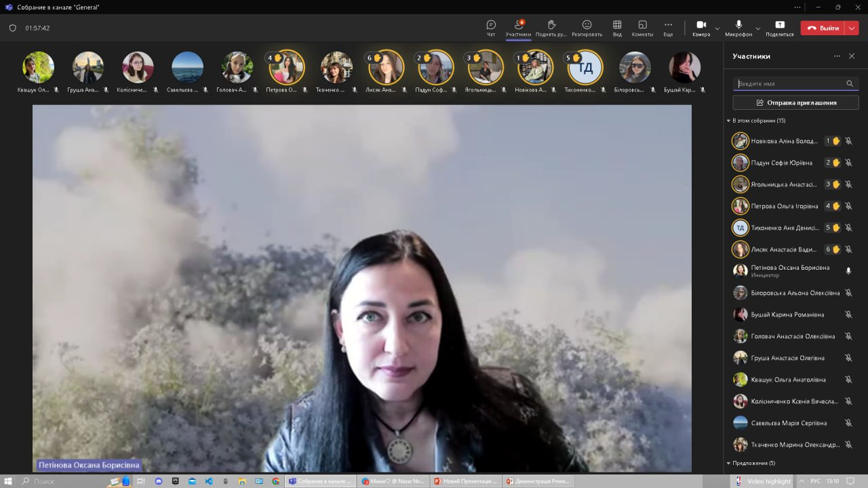
Task: Click muted mic icon for Бушай Карина
Action: pyautogui.click(x=848, y=314)
